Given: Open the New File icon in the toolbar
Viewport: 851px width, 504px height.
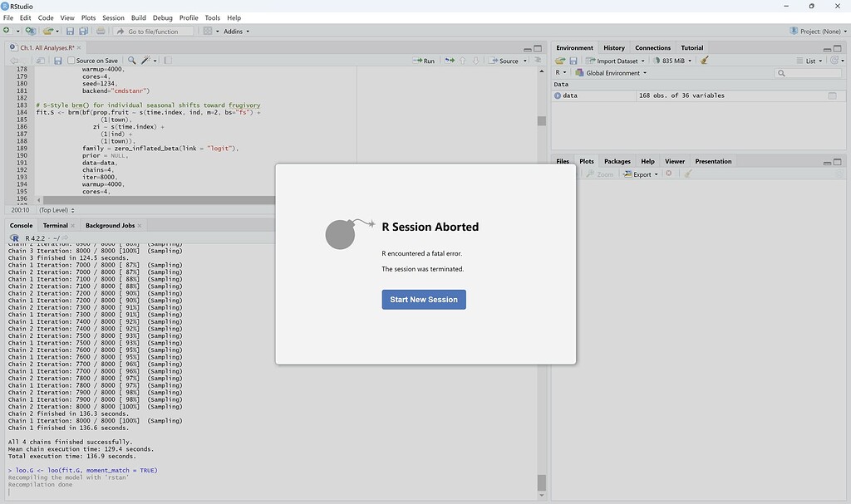Looking at the screenshot, I should (7, 31).
